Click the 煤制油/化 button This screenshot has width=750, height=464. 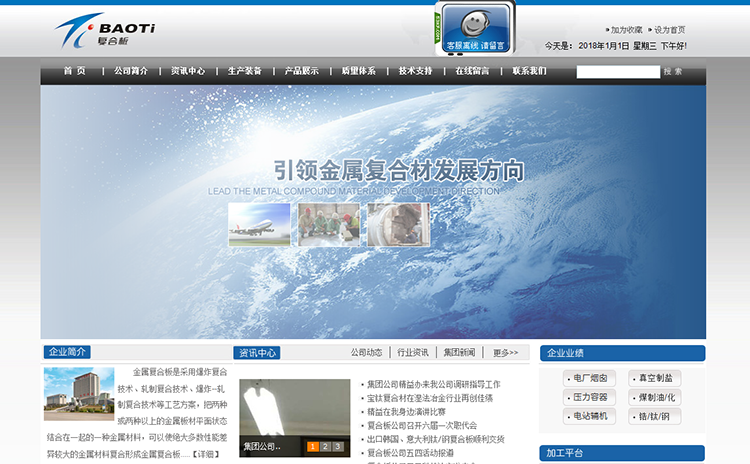pos(655,398)
